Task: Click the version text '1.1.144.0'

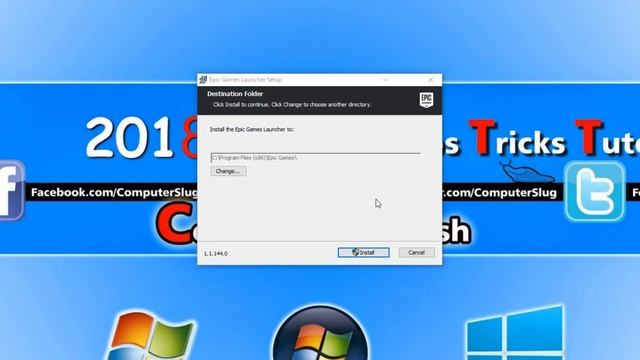Action: (x=216, y=253)
